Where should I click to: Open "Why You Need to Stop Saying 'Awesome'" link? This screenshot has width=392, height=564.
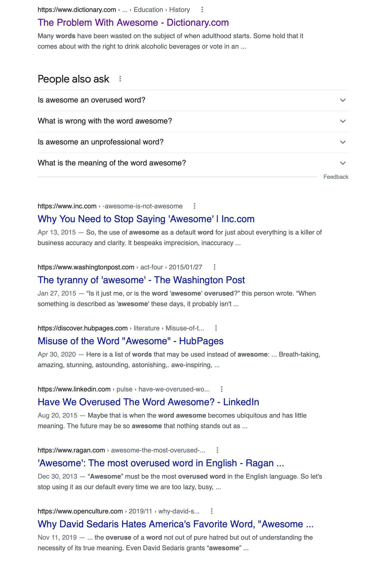(x=146, y=219)
